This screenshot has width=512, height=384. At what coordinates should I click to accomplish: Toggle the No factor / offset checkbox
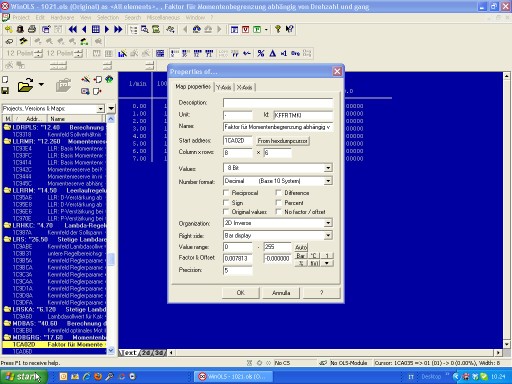click(279, 211)
